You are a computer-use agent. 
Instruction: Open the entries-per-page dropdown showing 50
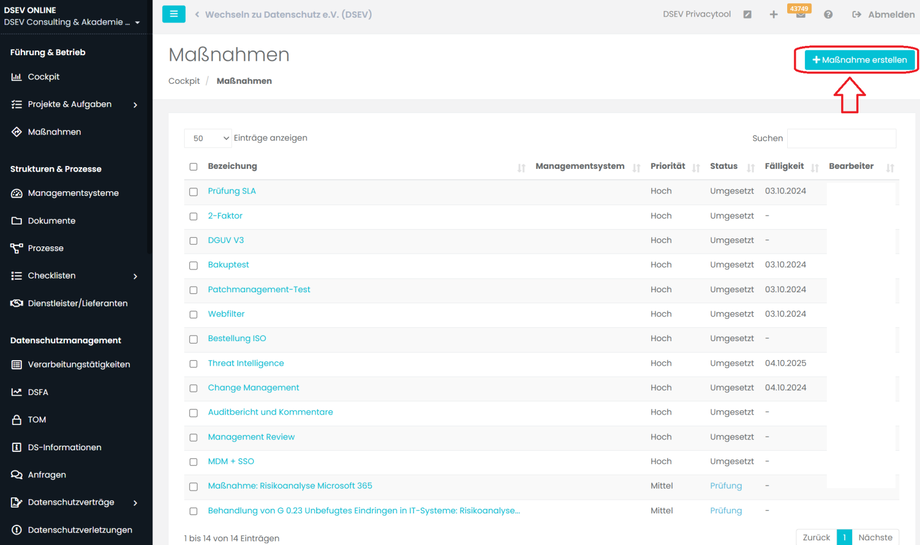208,138
